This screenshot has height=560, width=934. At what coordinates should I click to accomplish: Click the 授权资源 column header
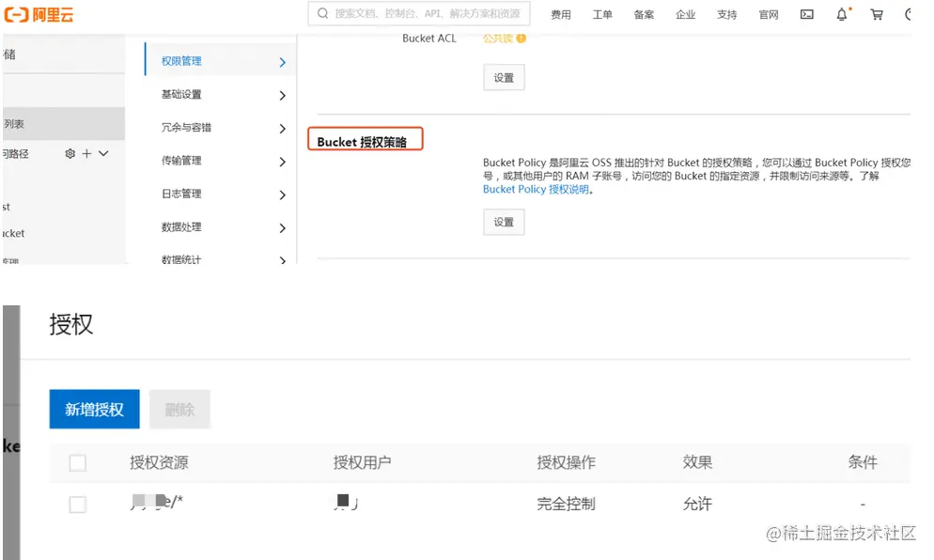click(159, 462)
